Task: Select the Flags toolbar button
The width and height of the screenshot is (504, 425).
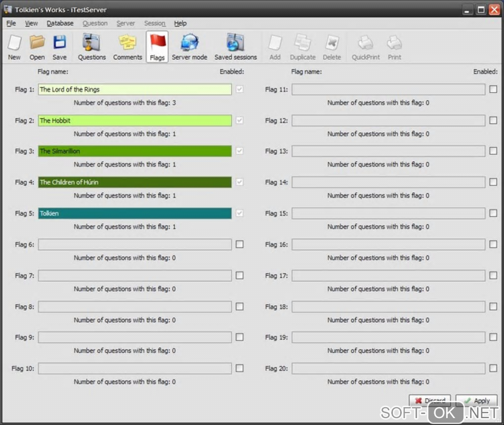Action: point(157,47)
